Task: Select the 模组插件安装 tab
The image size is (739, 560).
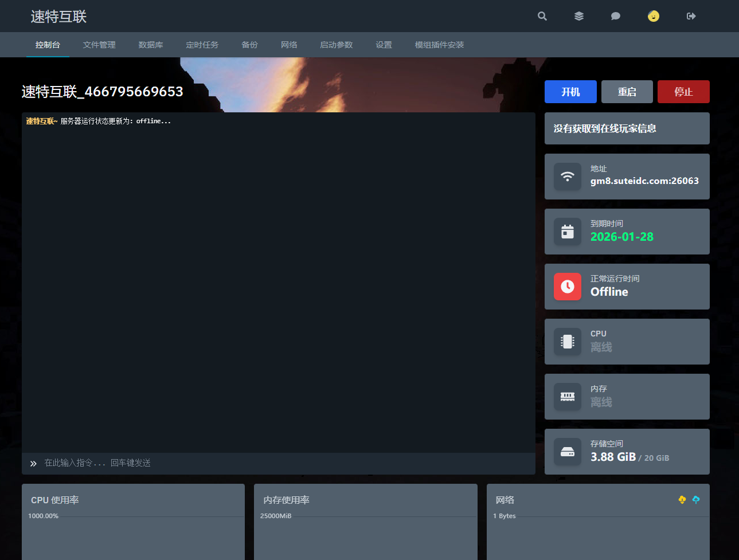Action: [439, 45]
